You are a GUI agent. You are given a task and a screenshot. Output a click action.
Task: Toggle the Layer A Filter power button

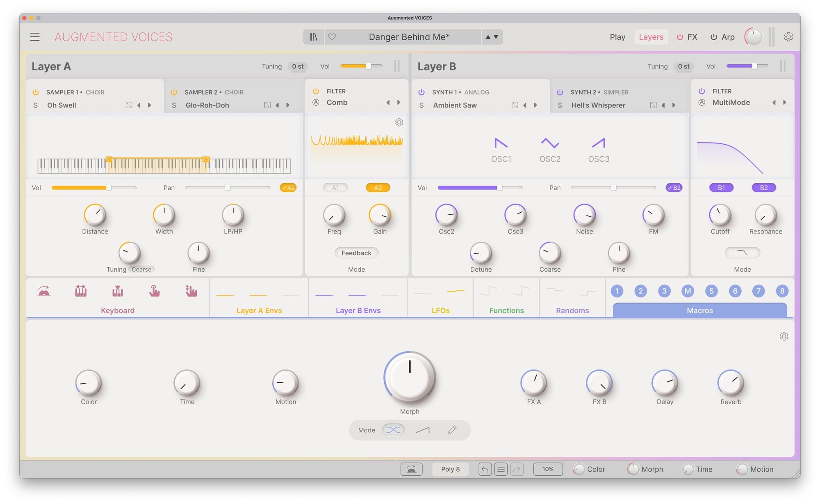point(316,91)
